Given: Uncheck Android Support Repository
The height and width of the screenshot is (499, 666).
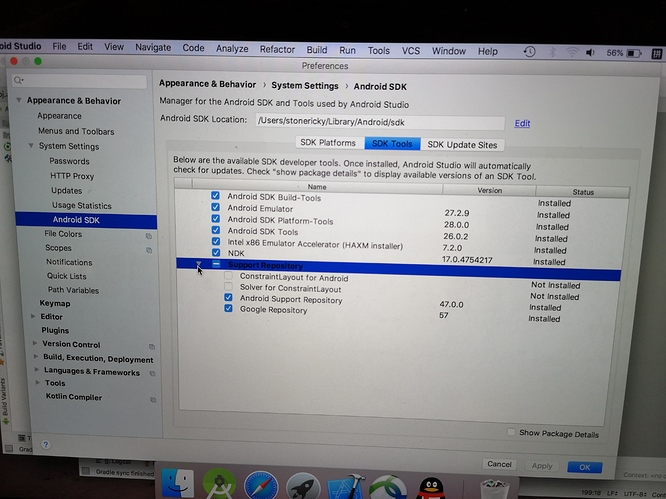Looking at the screenshot, I should pyautogui.click(x=229, y=297).
